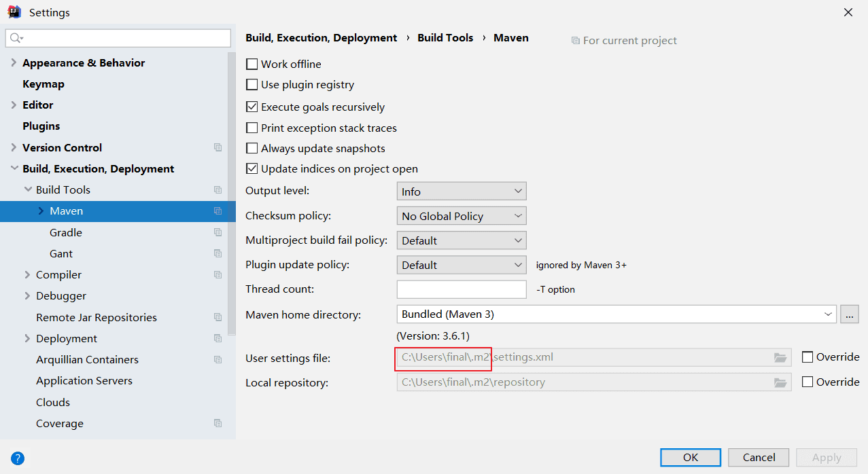Click the Thread count input field

tap(461, 289)
